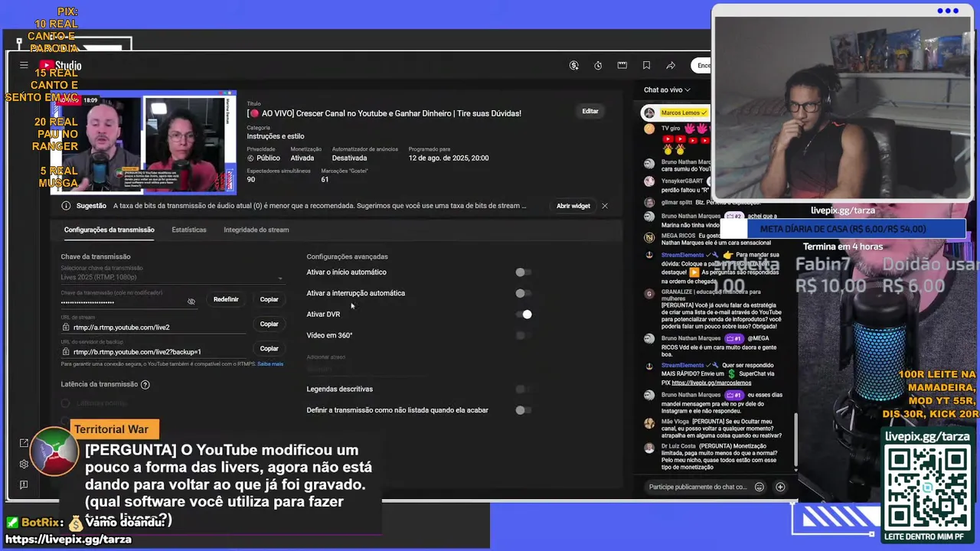Click the live stream preview thumbnail
The image size is (980, 551).
tap(143, 142)
